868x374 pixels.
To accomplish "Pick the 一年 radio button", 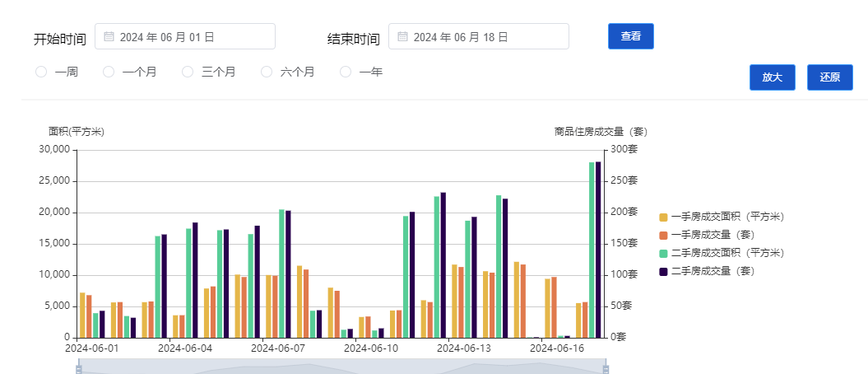I will pos(346,72).
